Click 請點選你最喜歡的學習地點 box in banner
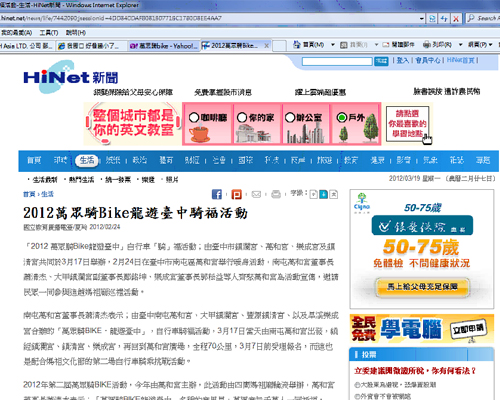This screenshot has height=400, width=500. pos(407,124)
